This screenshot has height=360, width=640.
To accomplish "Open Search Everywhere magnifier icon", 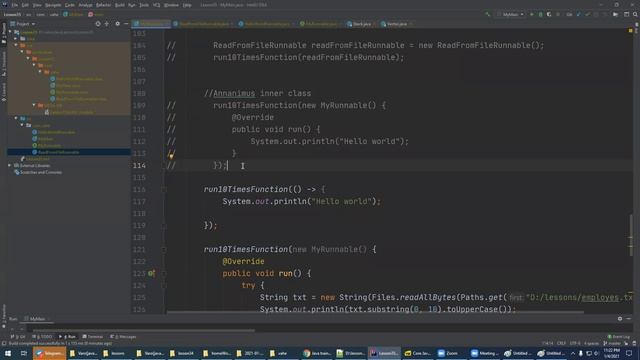I will tap(635, 14).
